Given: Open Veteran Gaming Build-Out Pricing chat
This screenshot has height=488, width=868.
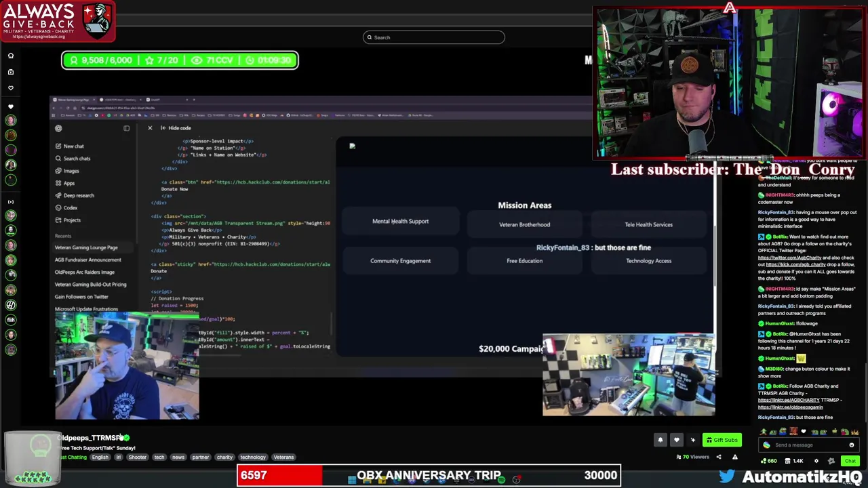Looking at the screenshot, I should point(90,284).
